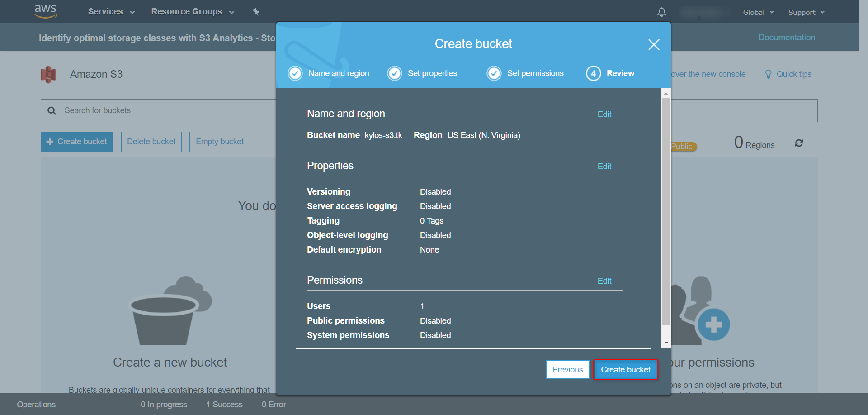The image size is (868, 415).
Task: Refresh the bucket list with refresh icon
Action: 799,143
